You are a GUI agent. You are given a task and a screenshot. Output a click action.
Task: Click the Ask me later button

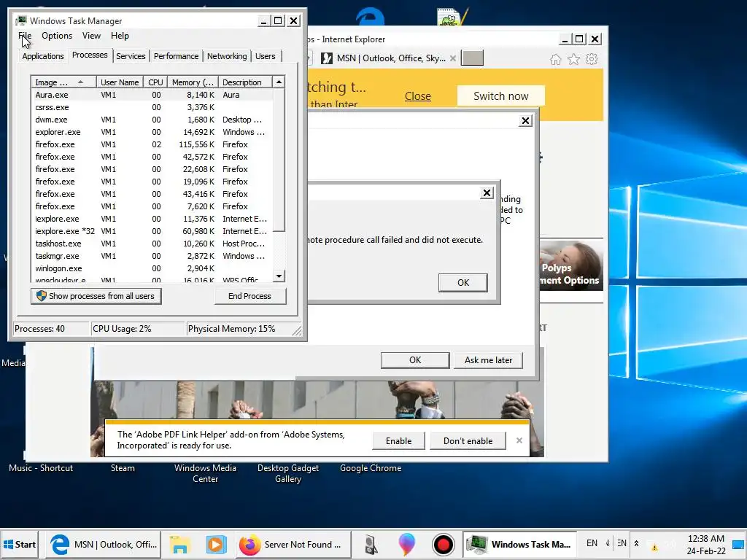click(488, 360)
